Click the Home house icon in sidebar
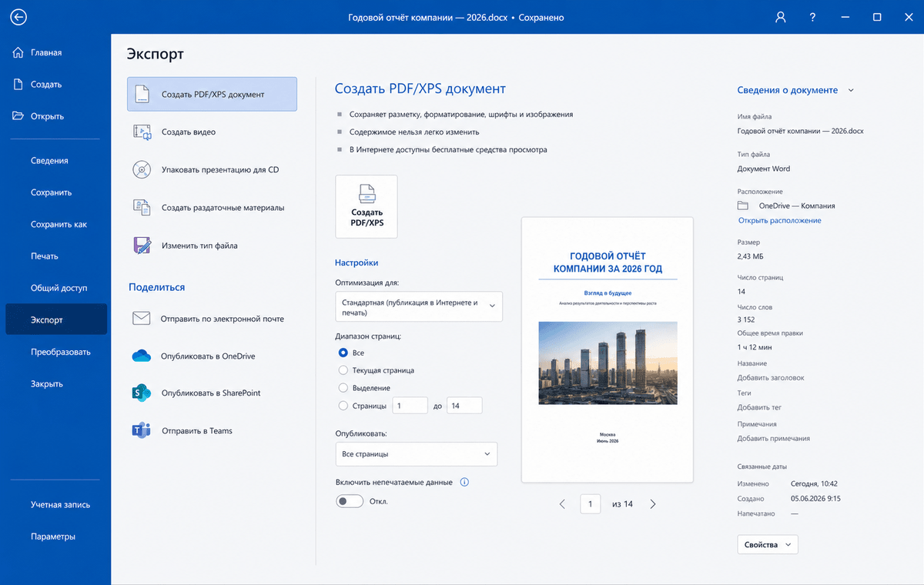 18,52
